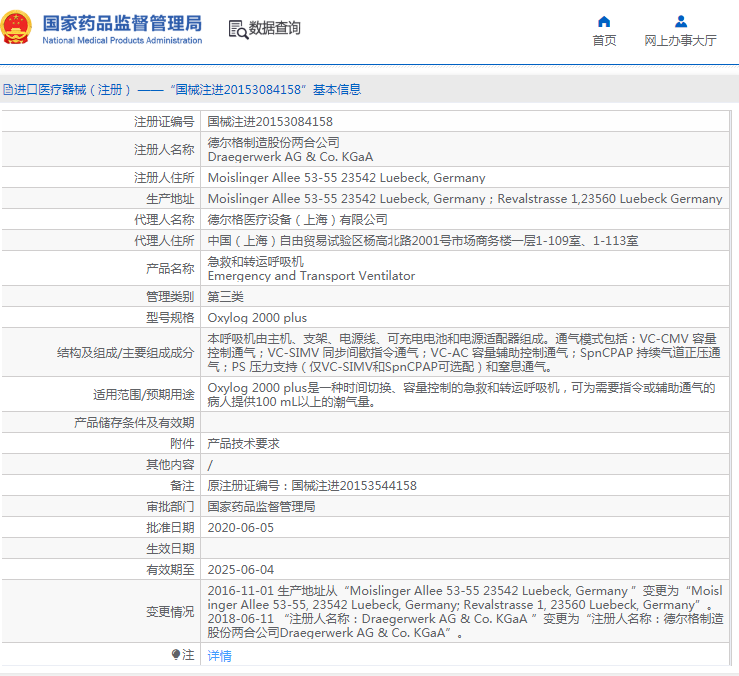Click the 网上办事大厅 person icon
The width and height of the screenshot is (739, 676).
[x=680, y=22]
